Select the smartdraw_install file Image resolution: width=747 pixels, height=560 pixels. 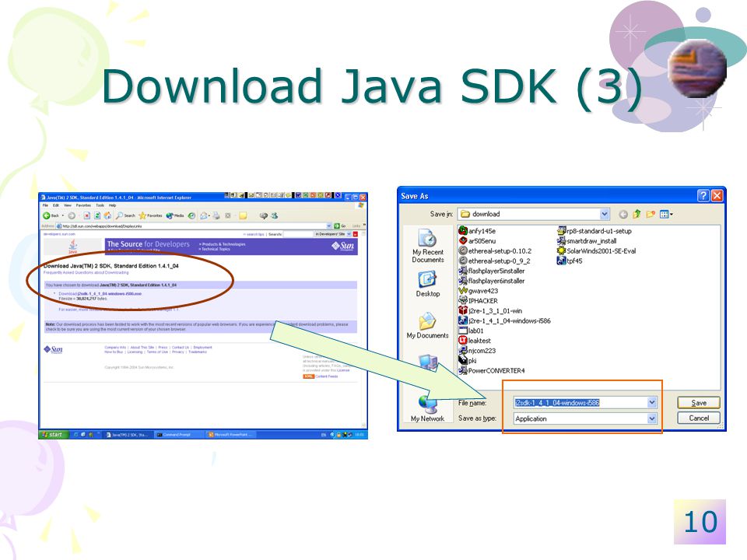pos(587,241)
